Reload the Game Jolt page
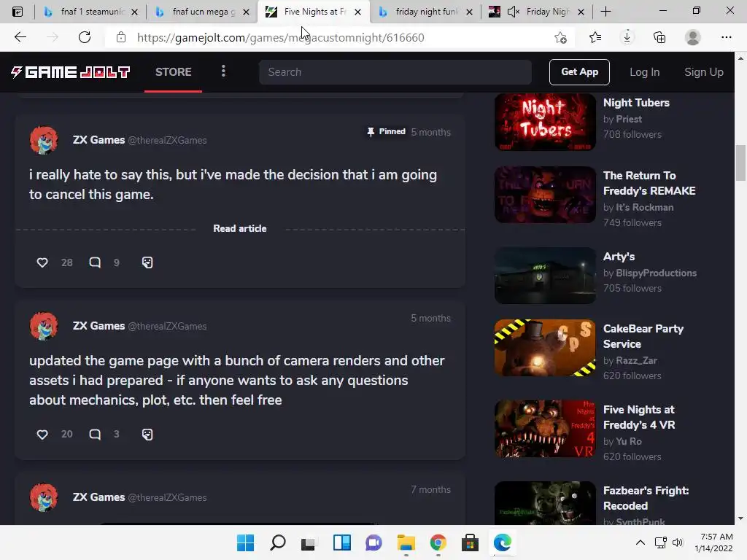 click(x=85, y=37)
